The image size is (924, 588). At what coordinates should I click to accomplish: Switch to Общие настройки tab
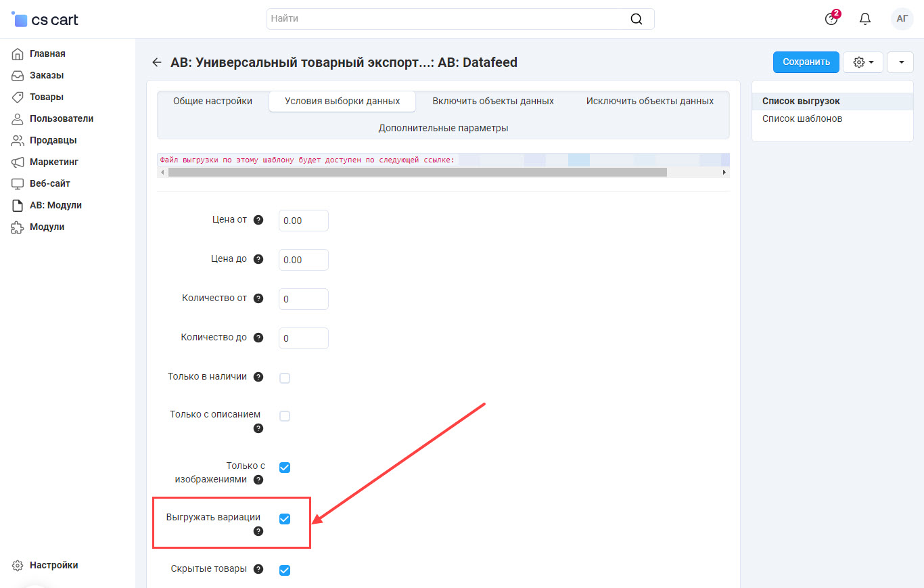(x=212, y=101)
